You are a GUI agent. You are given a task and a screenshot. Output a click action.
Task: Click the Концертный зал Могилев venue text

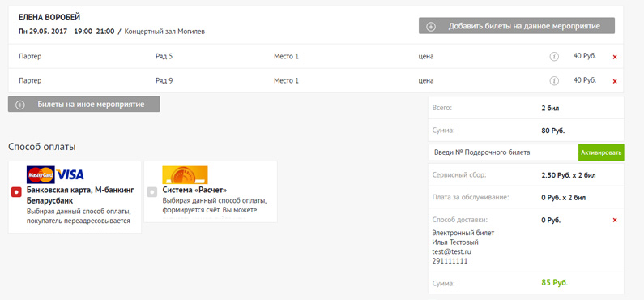pos(164,32)
